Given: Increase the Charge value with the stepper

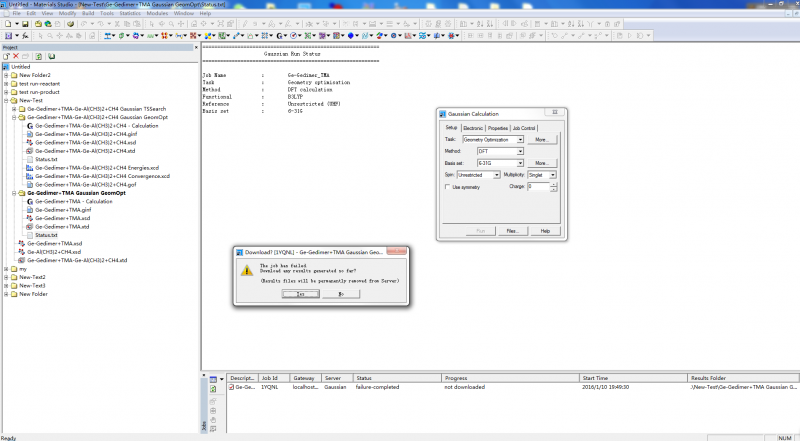Looking at the screenshot, I should pos(554,185).
